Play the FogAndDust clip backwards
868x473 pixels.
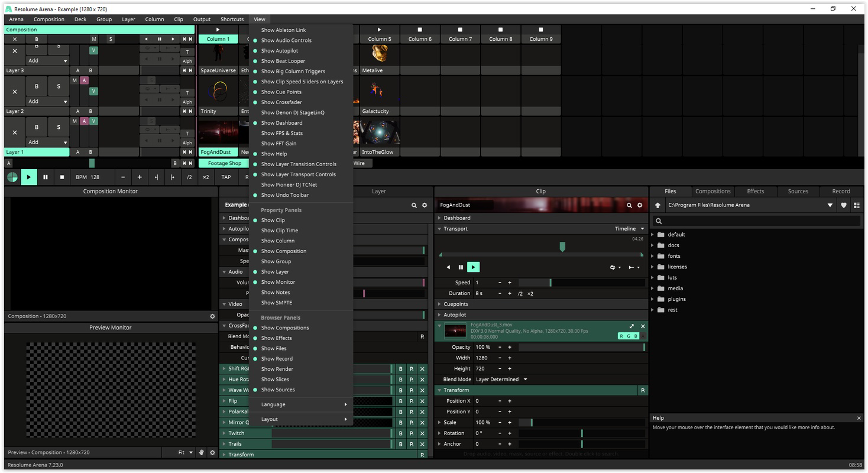pos(448,267)
